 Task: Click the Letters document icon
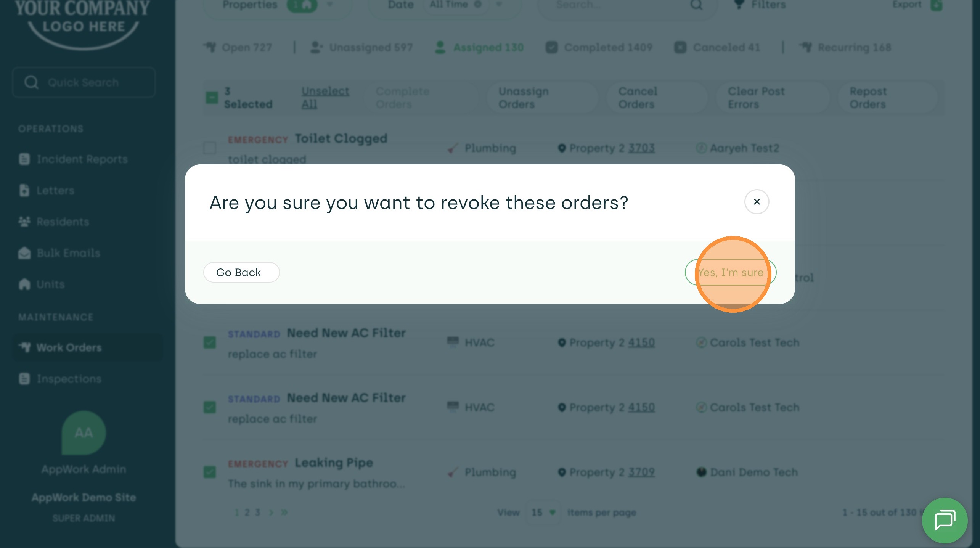coord(24,190)
